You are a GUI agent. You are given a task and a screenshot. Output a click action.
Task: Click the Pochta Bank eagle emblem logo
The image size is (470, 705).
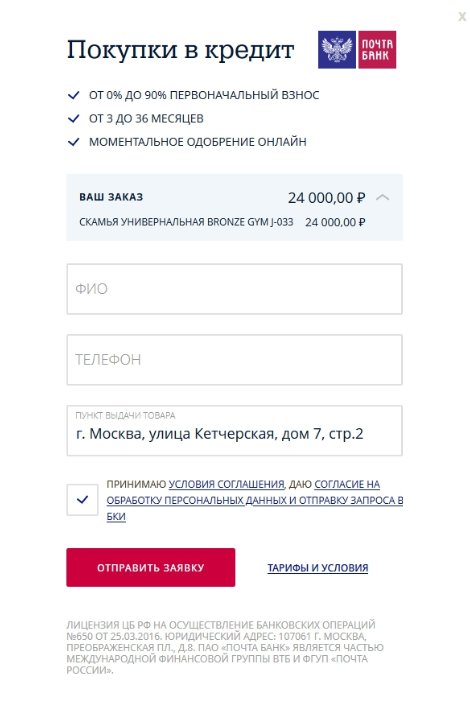coord(337,49)
